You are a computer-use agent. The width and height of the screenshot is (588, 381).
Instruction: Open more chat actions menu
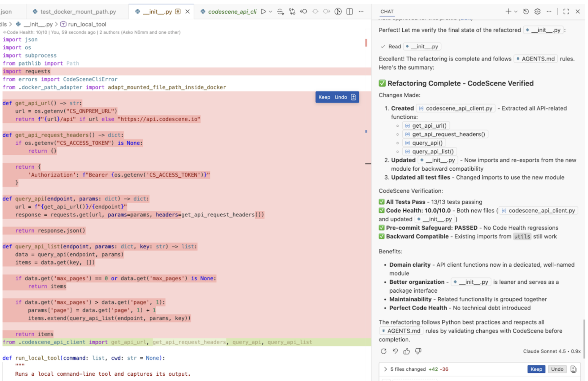point(549,11)
